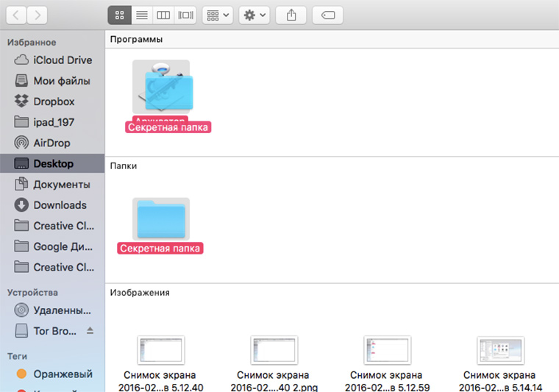Click Секретная папка label under Программы
The width and height of the screenshot is (559, 392).
168,127
